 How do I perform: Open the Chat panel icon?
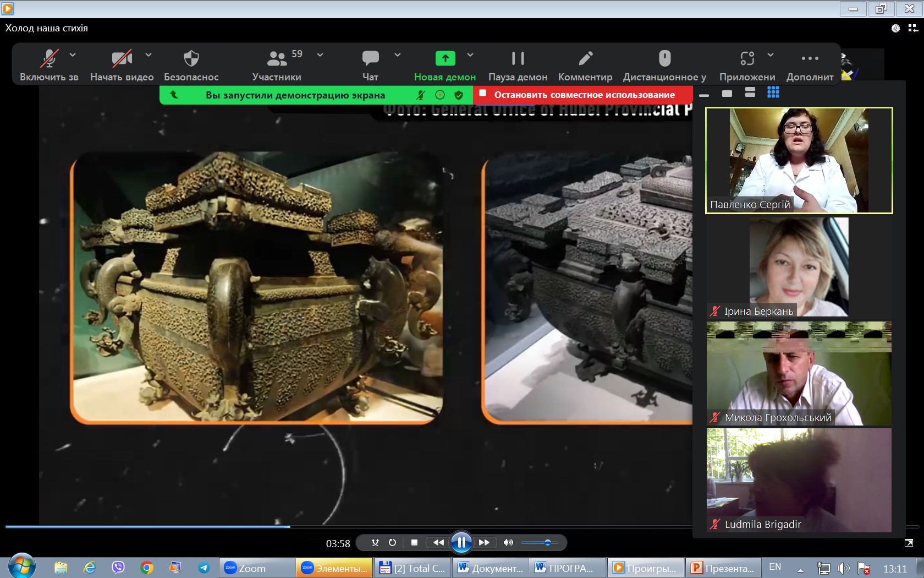pos(370,58)
